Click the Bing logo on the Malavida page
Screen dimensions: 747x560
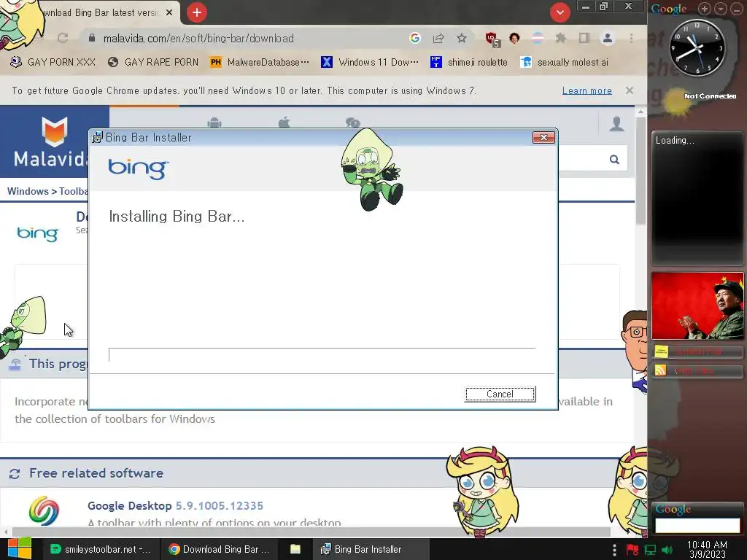[37, 233]
